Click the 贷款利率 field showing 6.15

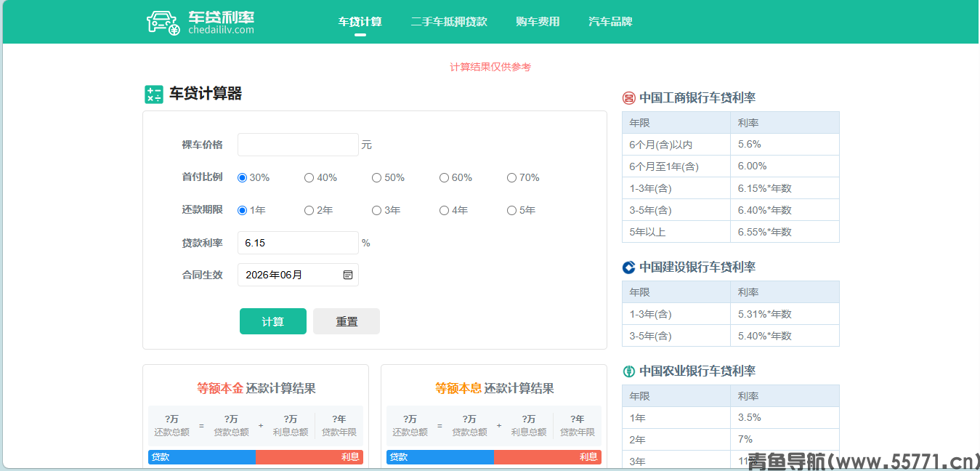click(x=298, y=243)
